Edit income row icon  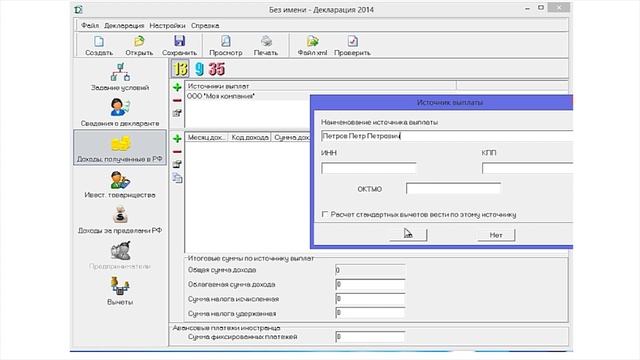177,164
